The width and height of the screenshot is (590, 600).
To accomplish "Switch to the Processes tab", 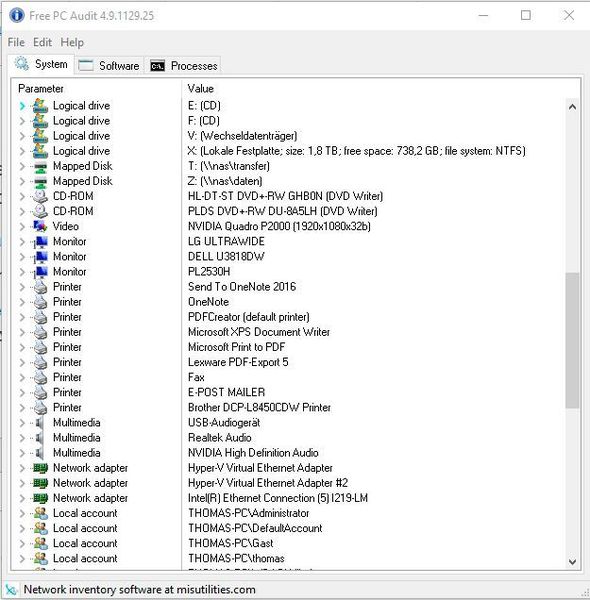I will pyautogui.click(x=183, y=66).
